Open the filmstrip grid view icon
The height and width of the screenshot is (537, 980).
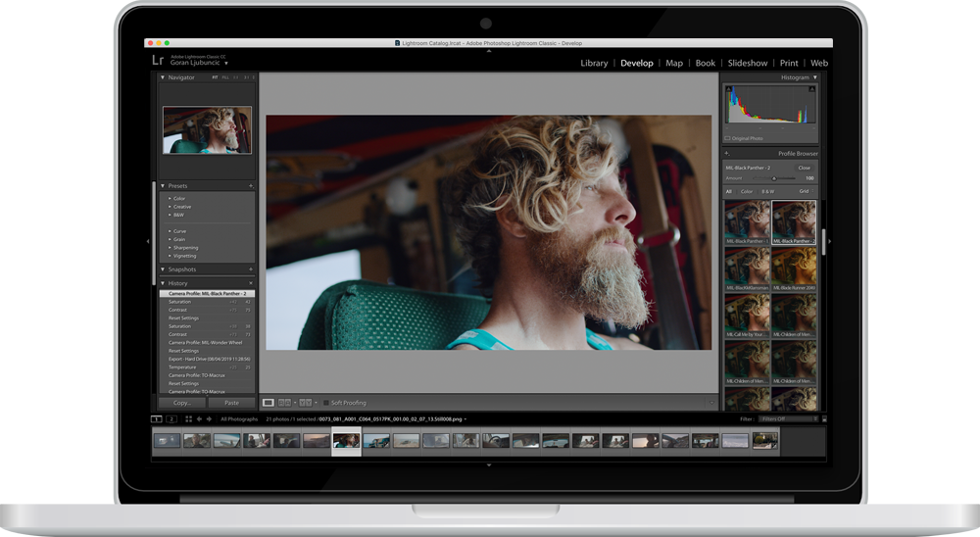(x=189, y=418)
